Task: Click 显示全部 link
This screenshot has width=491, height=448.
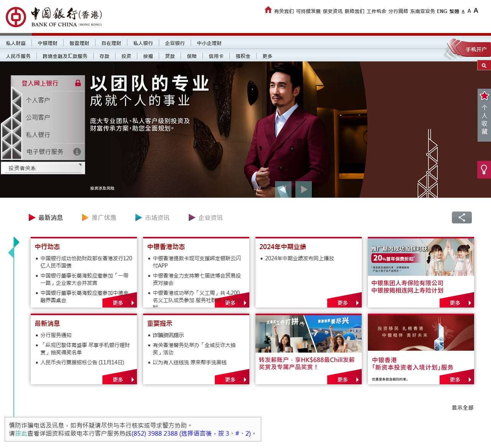Action: coord(463,408)
